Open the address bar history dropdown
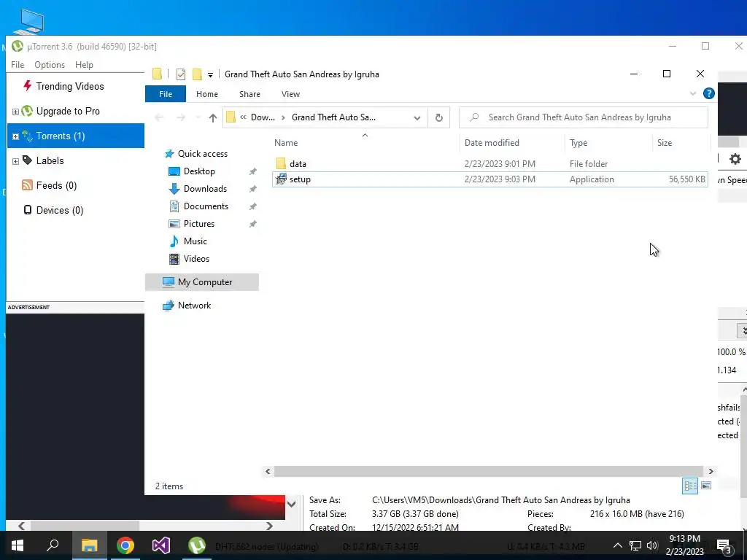Image resolution: width=747 pixels, height=560 pixels. tap(417, 117)
